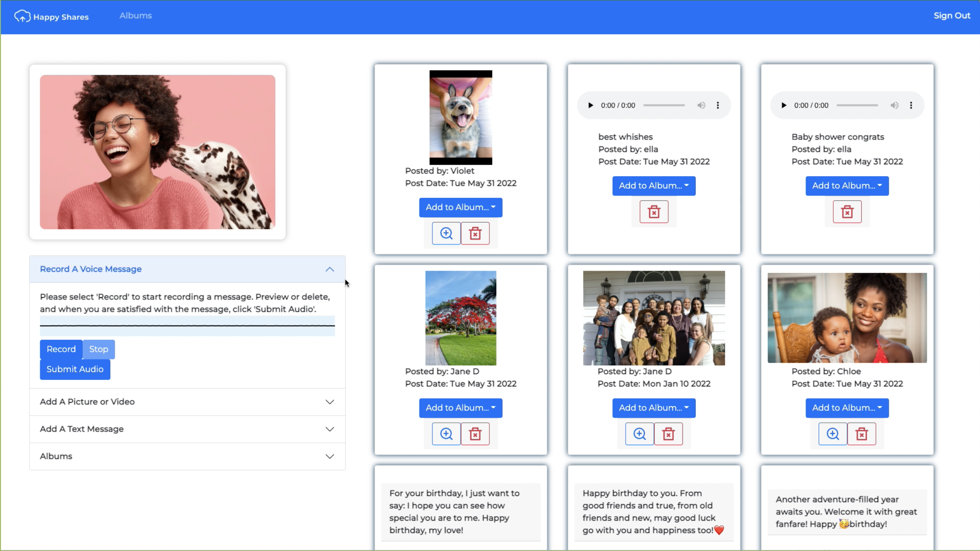Click the audio waveform visualizer strip
The image size is (980, 551).
(187, 326)
